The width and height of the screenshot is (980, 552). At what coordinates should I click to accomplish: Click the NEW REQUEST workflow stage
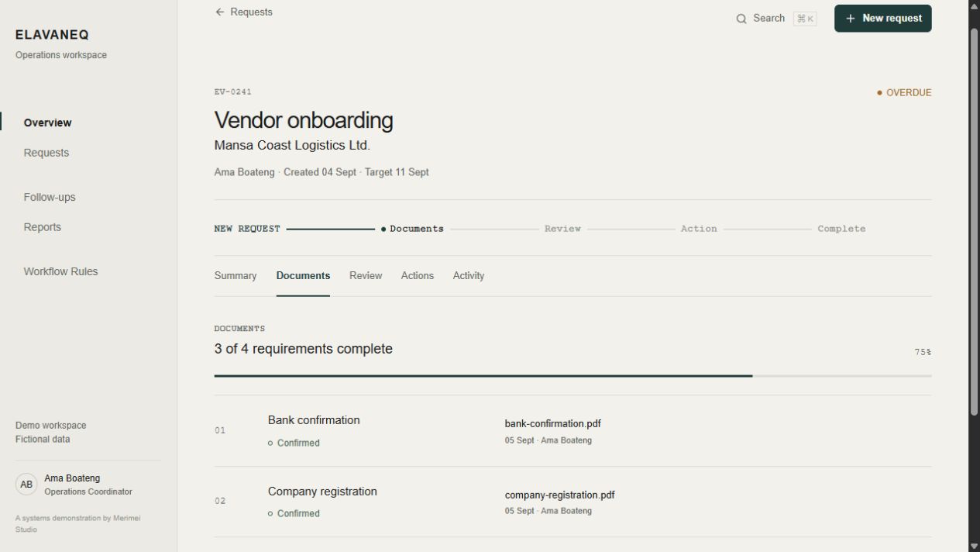coord(247,229)
